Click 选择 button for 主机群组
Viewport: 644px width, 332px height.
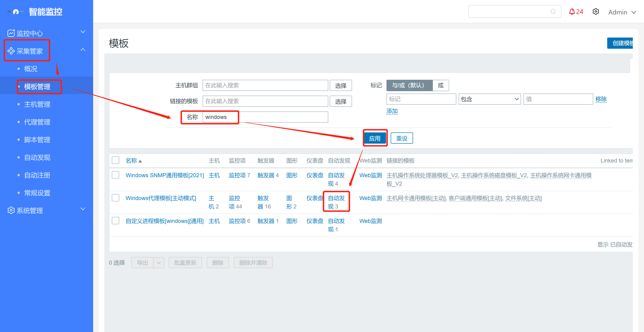pos(340,85)
